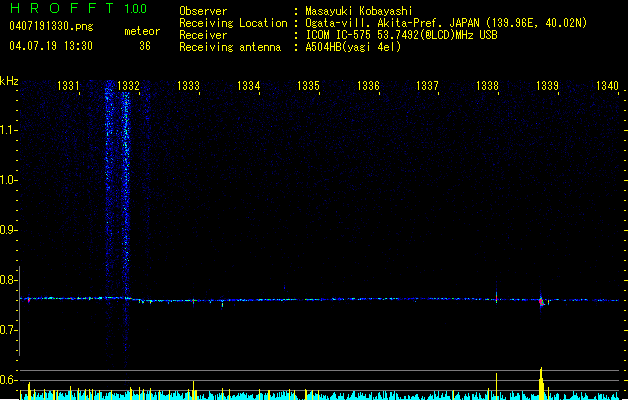This screenshot has width=629, height=400.
Task: Select observer name Masayuki Kobayashi
Action: coord(359,11)
